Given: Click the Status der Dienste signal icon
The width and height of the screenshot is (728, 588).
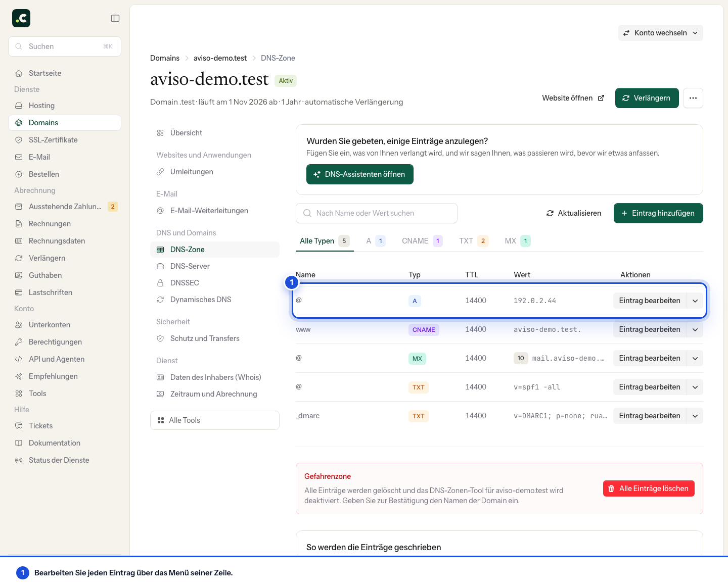Looking at the screenshot, I should [19, 460].
